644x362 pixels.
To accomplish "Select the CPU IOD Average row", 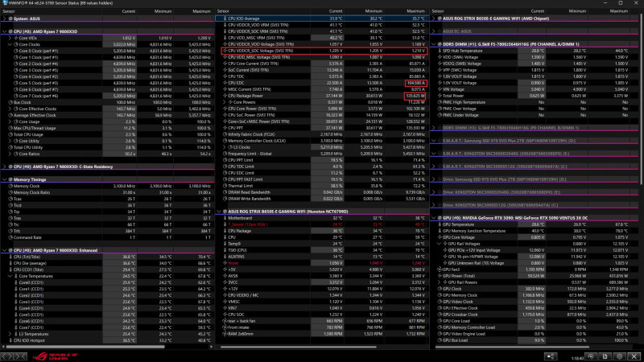I will click(321, 19).
